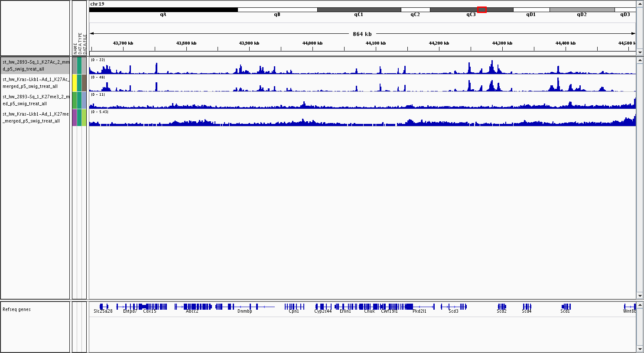
Task: Jump to the qA band on ideogram
Action: tap(163, 10)
